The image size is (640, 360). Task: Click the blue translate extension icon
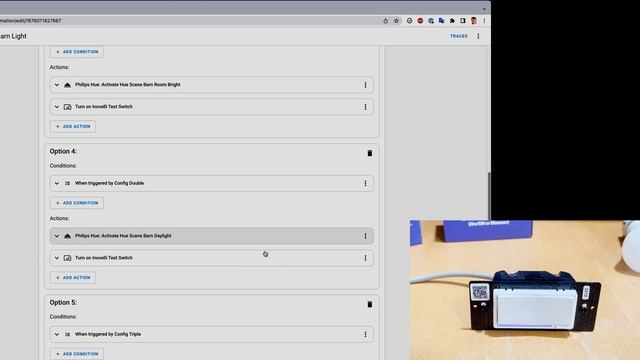[441, 21]
